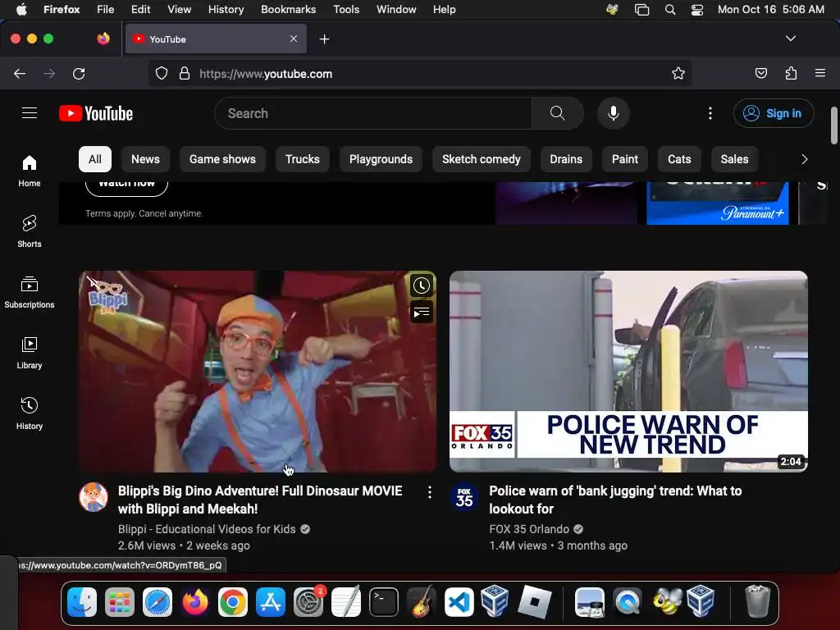Select the Drains filter chip
Viewport: 840px width, 630px height.
(x=566, y=159)
